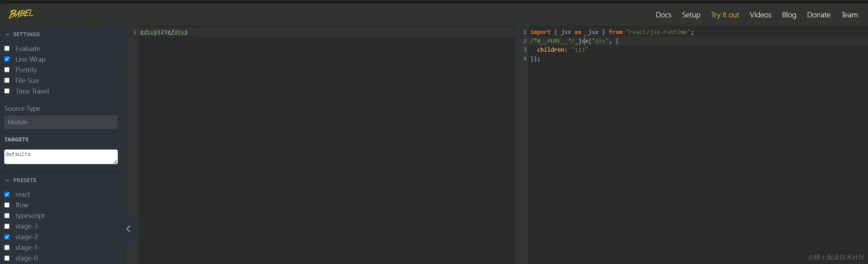This screenshot has width=868, height=264.
Task: Disable the Line Wrap checkbox
Action: click(7, 59)
